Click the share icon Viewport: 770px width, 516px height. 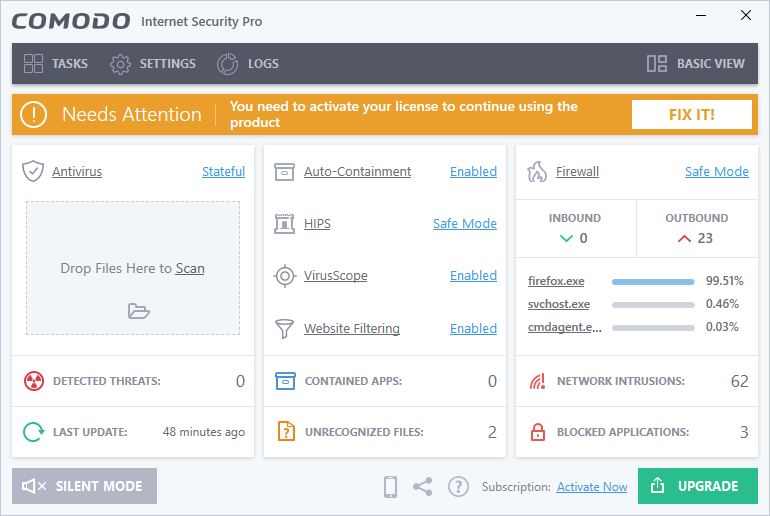(423, 487)
